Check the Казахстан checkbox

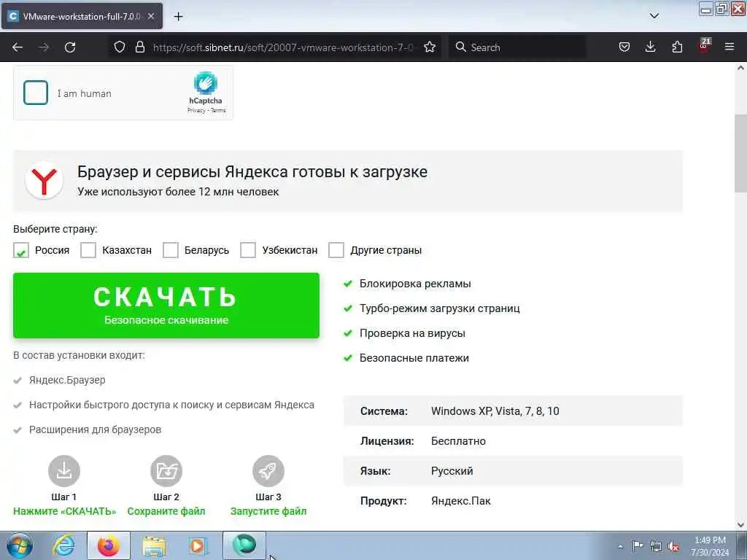(88, 250)
